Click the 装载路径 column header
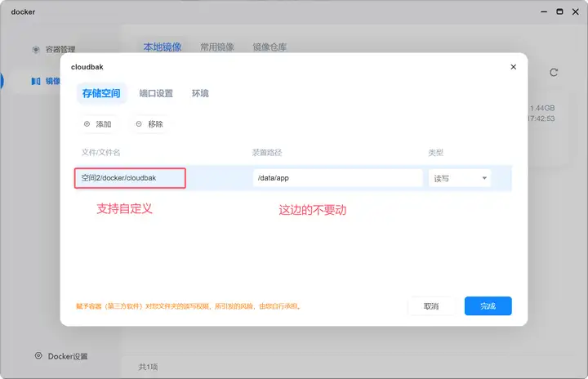This screenshot has height=379, width=588. [267, 153]
